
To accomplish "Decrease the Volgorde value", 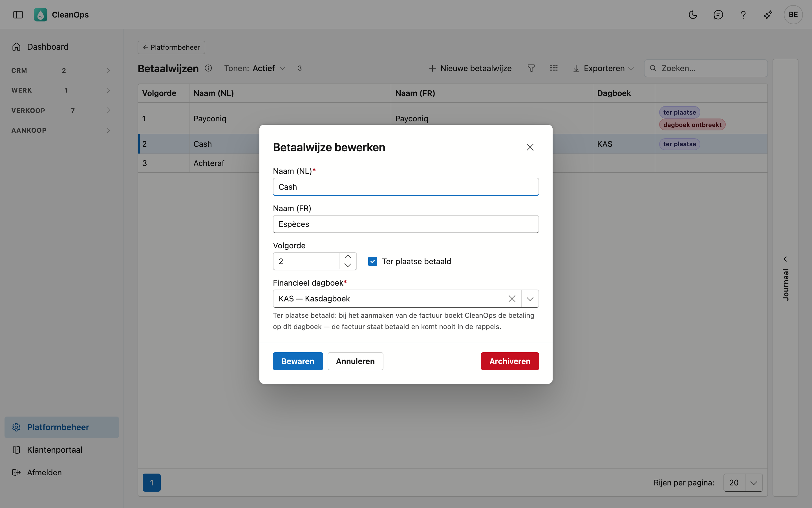I will [x=348, y=265].
